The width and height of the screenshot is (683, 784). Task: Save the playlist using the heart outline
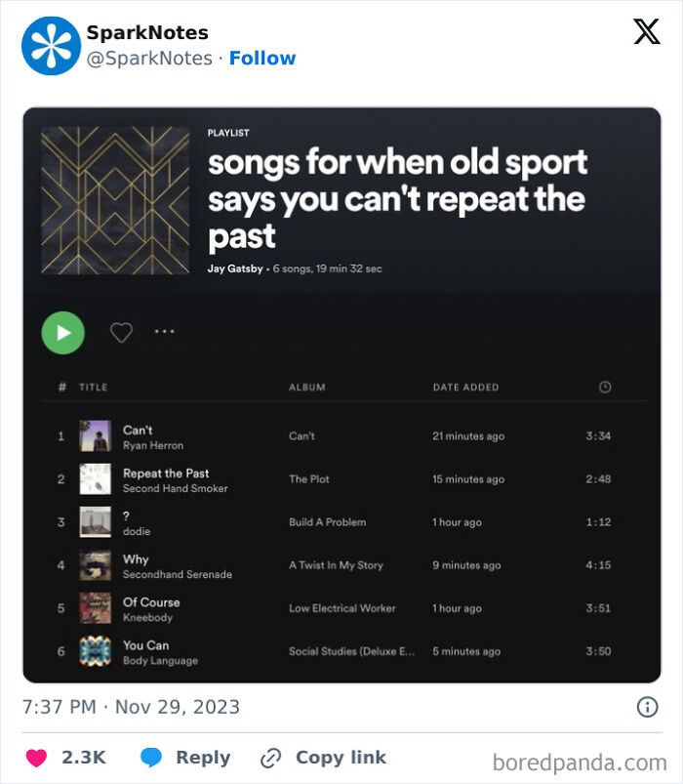tap(119, 332)
